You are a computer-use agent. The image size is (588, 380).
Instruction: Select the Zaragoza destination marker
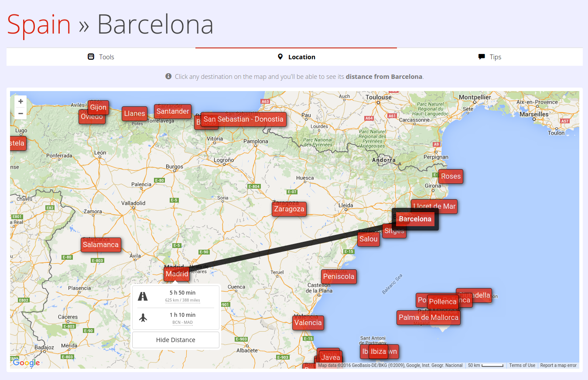tap(289, 209)
